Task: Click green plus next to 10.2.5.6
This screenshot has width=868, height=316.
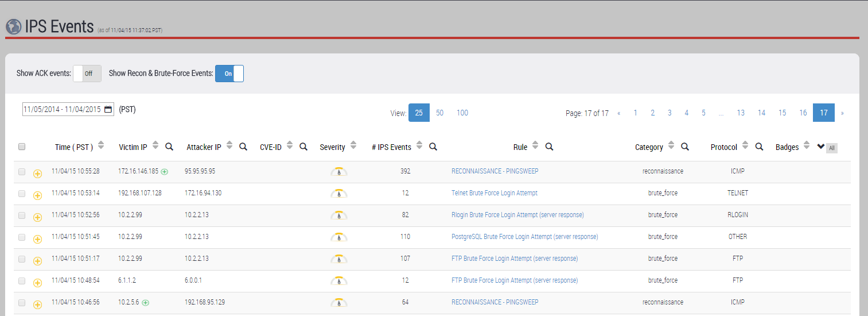Action: (145, 302)
